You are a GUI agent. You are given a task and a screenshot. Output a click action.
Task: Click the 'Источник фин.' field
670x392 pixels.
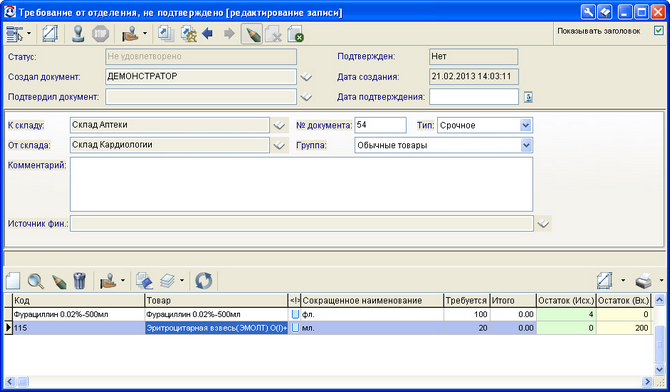point(302,224)
